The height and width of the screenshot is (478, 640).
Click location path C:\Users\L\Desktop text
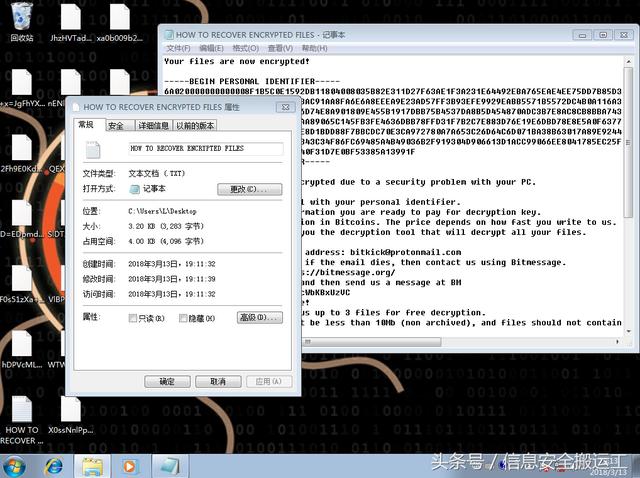coord(162,211)
